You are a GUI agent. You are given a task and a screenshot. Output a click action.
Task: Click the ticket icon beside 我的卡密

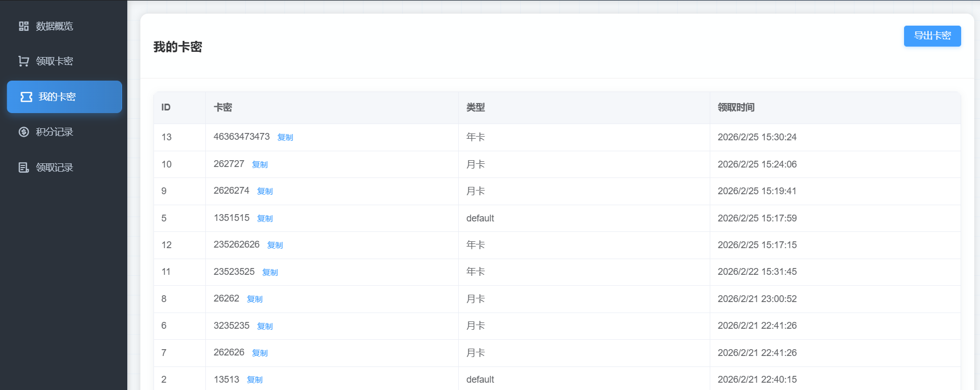(26, 97)
